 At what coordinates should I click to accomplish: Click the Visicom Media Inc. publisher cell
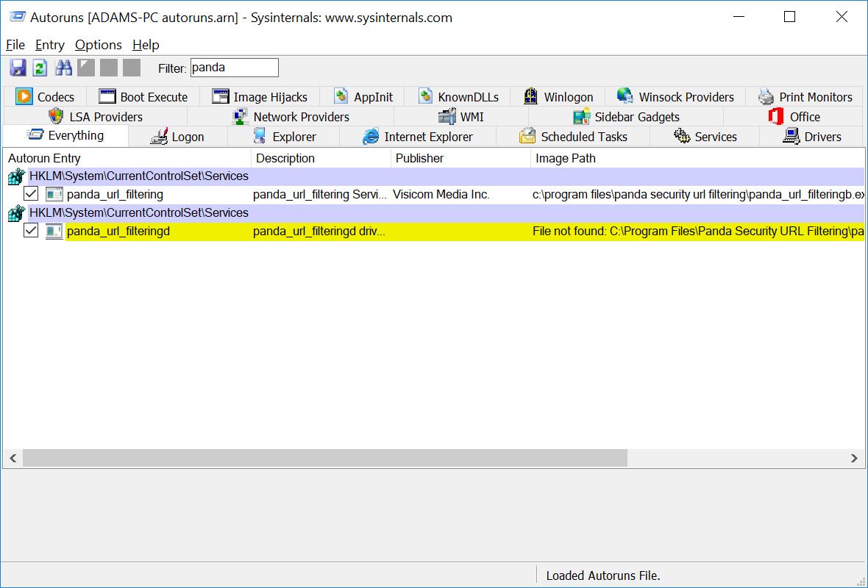pyautogui.click(x=441, y=195)
